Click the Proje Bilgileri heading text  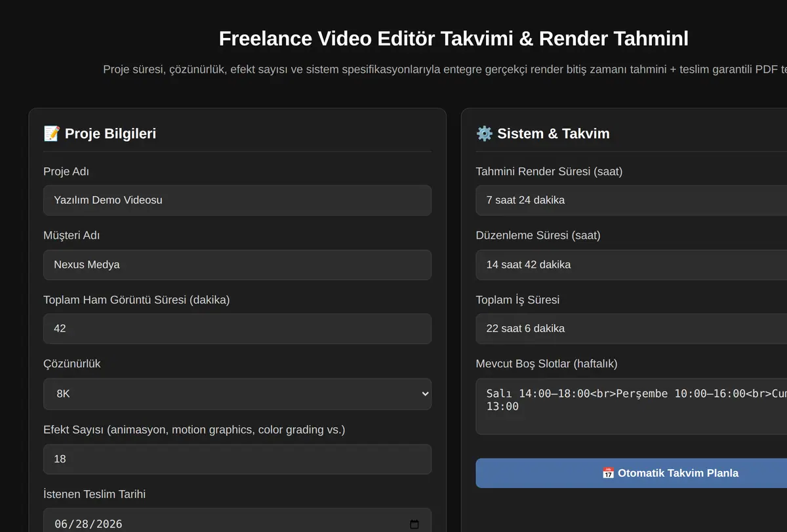(x=110, y=134)
